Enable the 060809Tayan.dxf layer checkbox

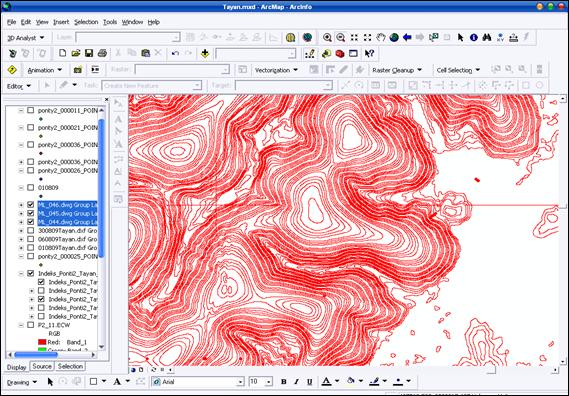click(x=31, y=239)
